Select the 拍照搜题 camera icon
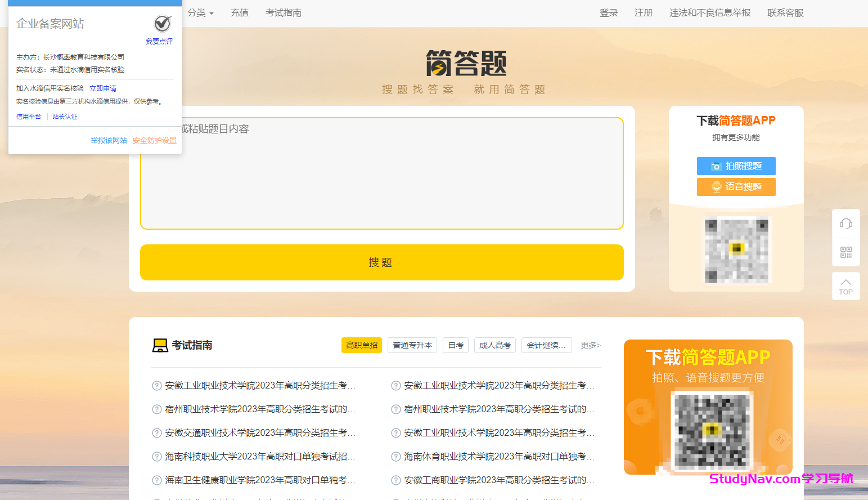The width and height of the screenshot is (868, 500). [717, 166]
